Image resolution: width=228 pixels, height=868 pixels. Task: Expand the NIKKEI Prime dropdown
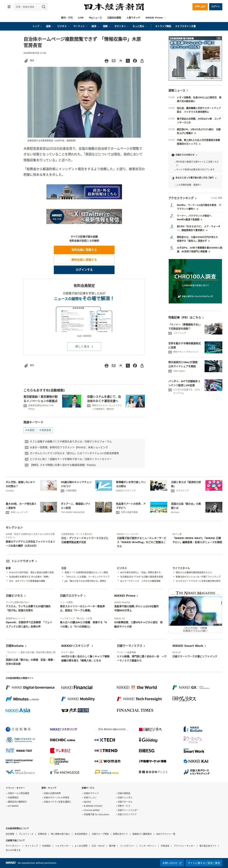pos(156,18)
